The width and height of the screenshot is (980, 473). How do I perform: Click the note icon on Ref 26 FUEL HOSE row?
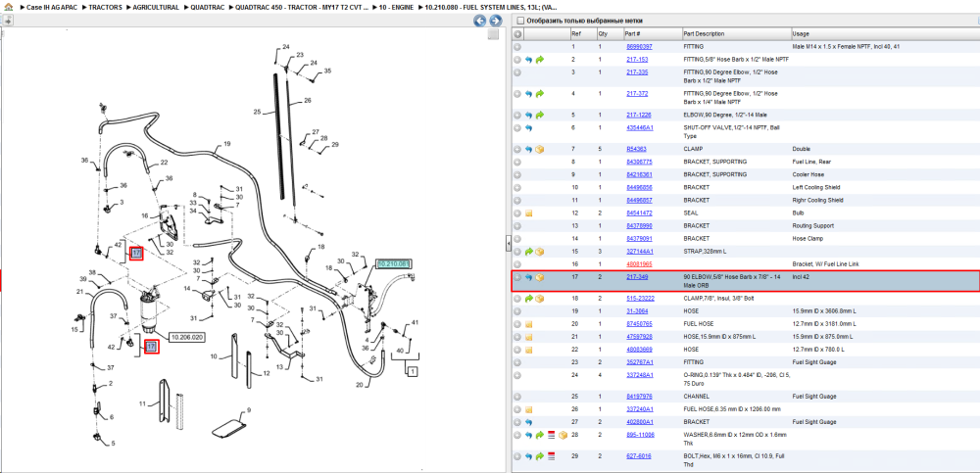click(529, 409)
